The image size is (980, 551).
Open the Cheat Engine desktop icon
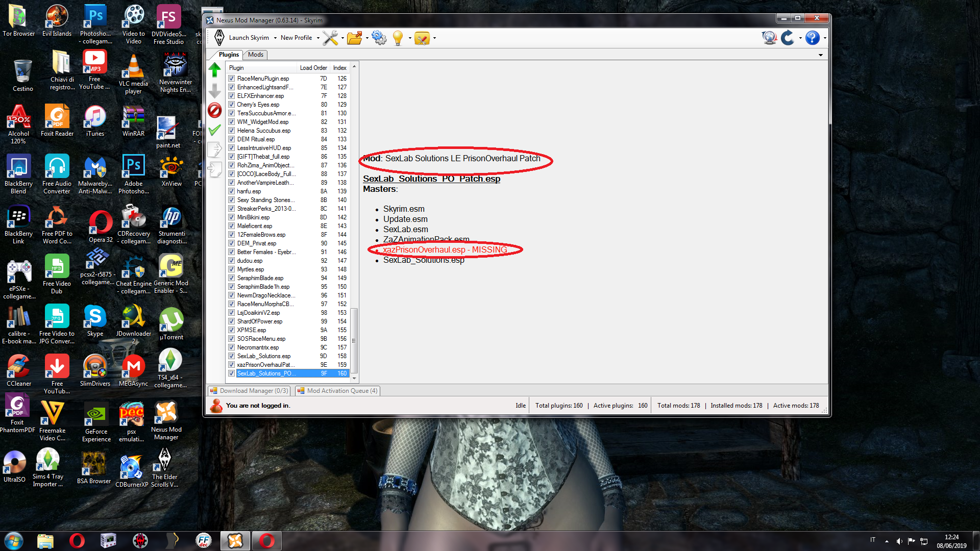(x=134, y=274)
